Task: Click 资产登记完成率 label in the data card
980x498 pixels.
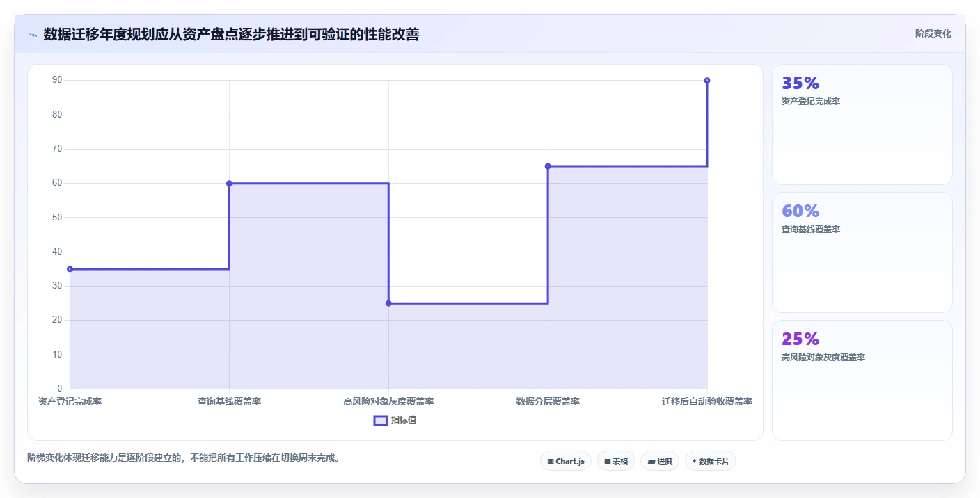Action: click(811, 102)
